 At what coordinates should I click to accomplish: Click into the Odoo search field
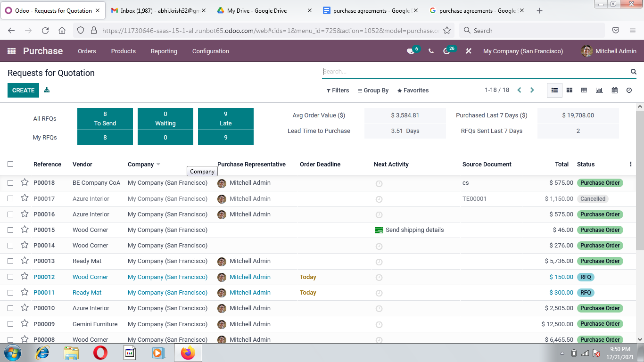(x=475, y=72)
